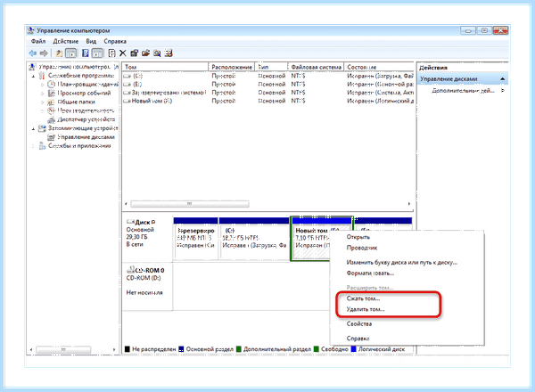The image size is (535, 392).
Task: Toggle the Show/Hide Console Tree toolbar icon
Action: tap(70, 53)
